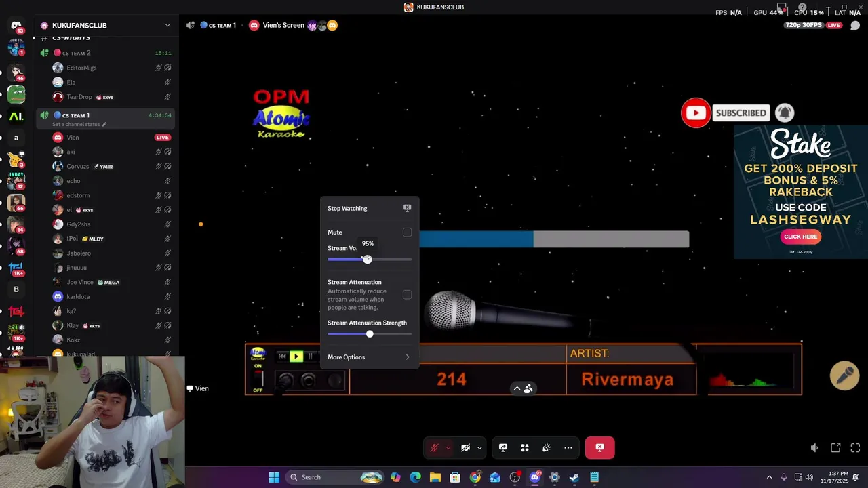Open More Options menu entry

(x=370, y=357)
